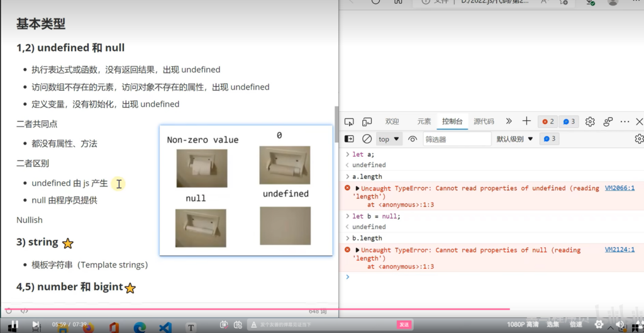The height and width of the screenshot is (333, 644).
Task: Click the pink video progress bar
Action: point(252,309)
